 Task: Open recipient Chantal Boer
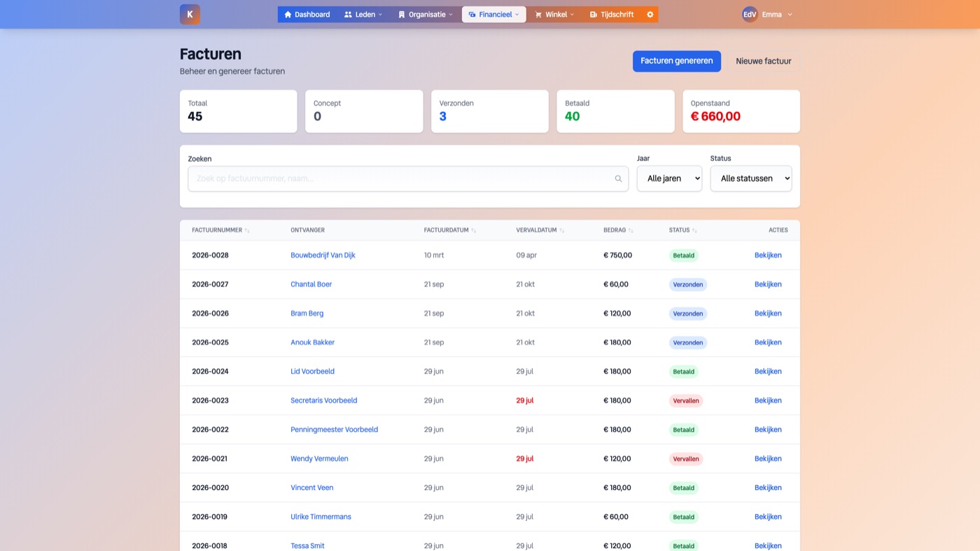coord(311,284)
